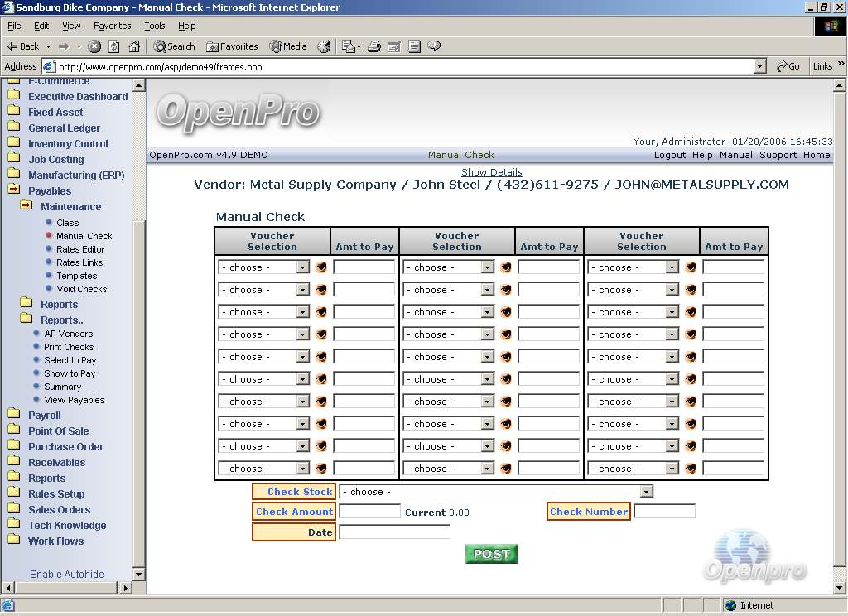848x616 pixels.
Task: Select Void Checks in the sidebar
Action: (x=81, y=289)
